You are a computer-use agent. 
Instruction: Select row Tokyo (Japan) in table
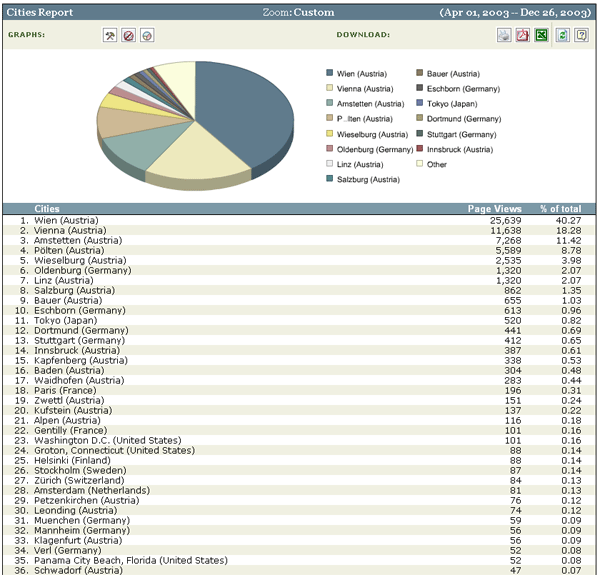pos(299,320)
